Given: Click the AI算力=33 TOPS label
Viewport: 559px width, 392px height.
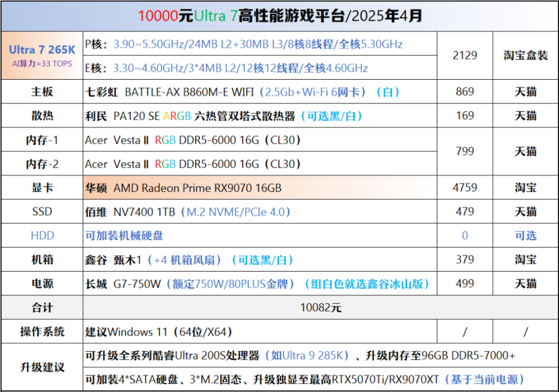Looking at the screenshot, I should tap(42, 64).
